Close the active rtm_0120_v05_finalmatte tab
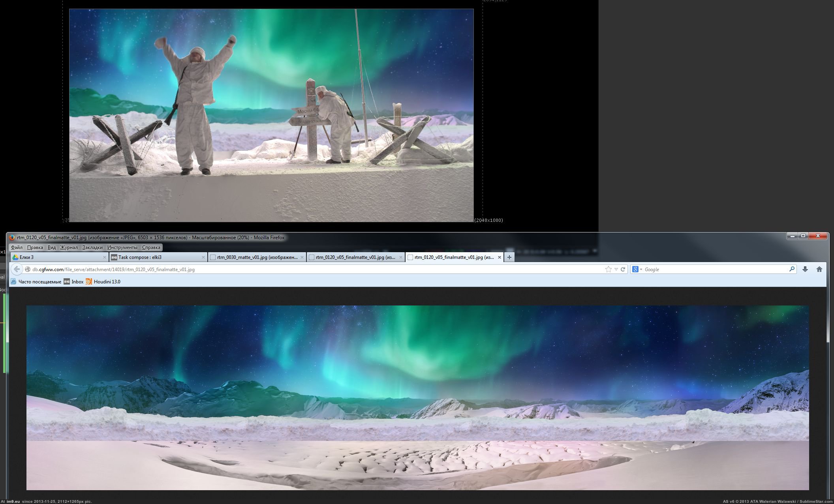Image resolution: width=834 pixels, height=504 pixels. (x=499, y=257)
